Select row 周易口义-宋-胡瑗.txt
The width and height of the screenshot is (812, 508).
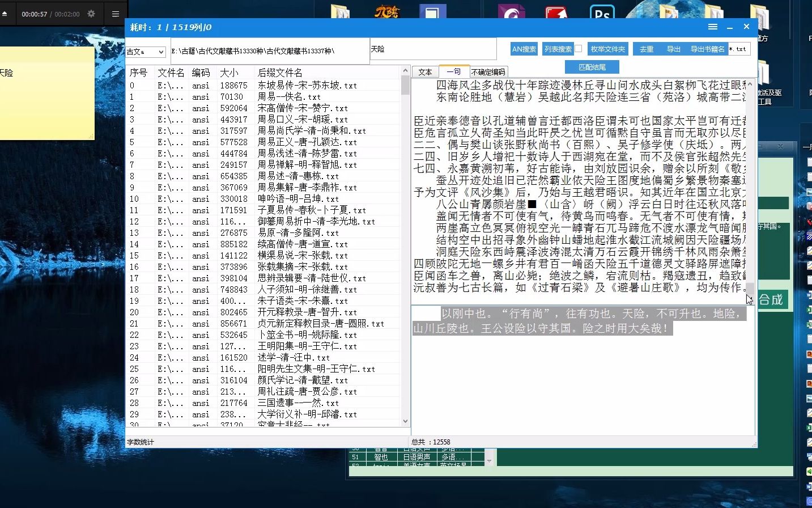pyautogui.click(x=263, y=120)
